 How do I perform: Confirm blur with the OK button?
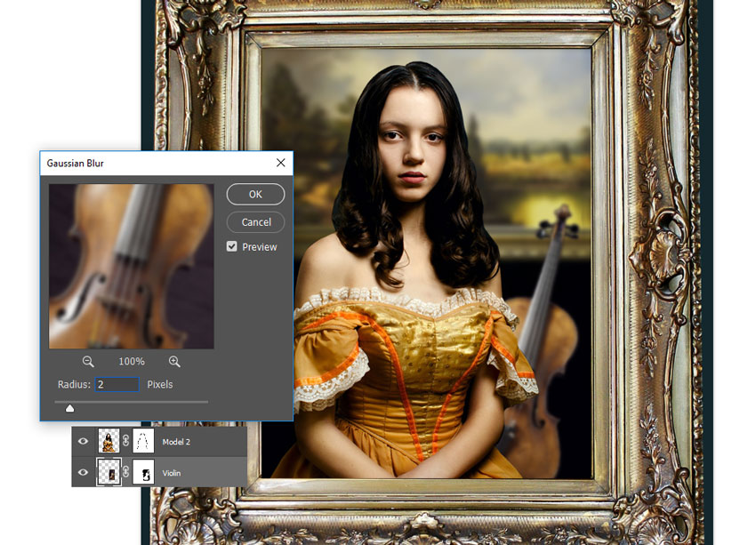255,194
